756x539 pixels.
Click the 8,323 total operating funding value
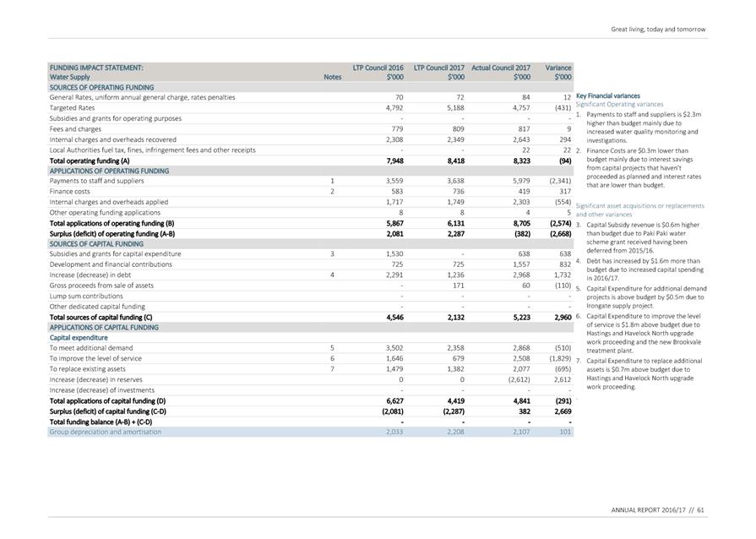point(522,161)
